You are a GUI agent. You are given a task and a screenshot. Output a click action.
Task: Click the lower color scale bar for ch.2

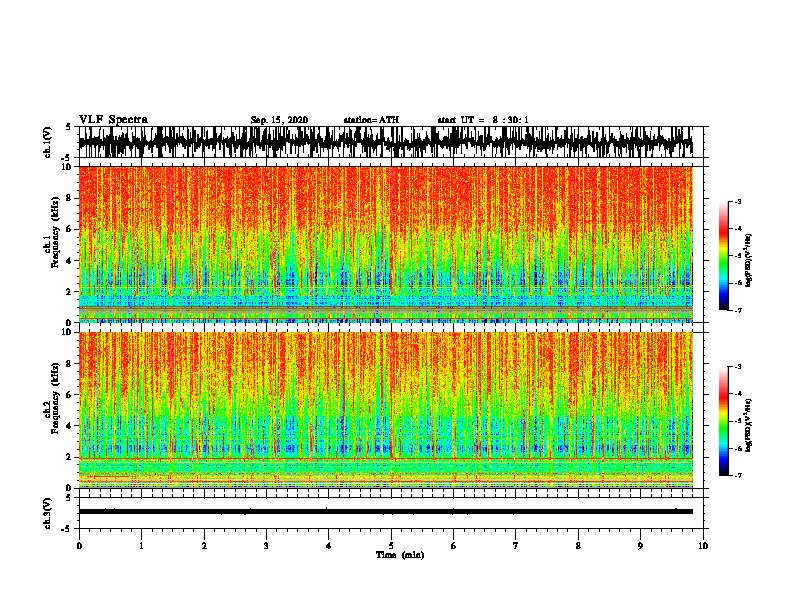point(723,421)
